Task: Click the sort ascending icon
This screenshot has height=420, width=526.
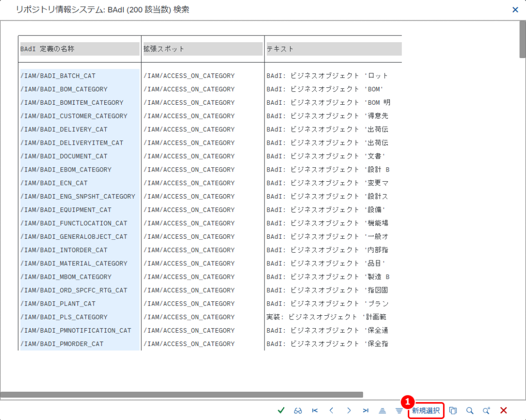Action: pyautogui.click(x=382, y=410)
